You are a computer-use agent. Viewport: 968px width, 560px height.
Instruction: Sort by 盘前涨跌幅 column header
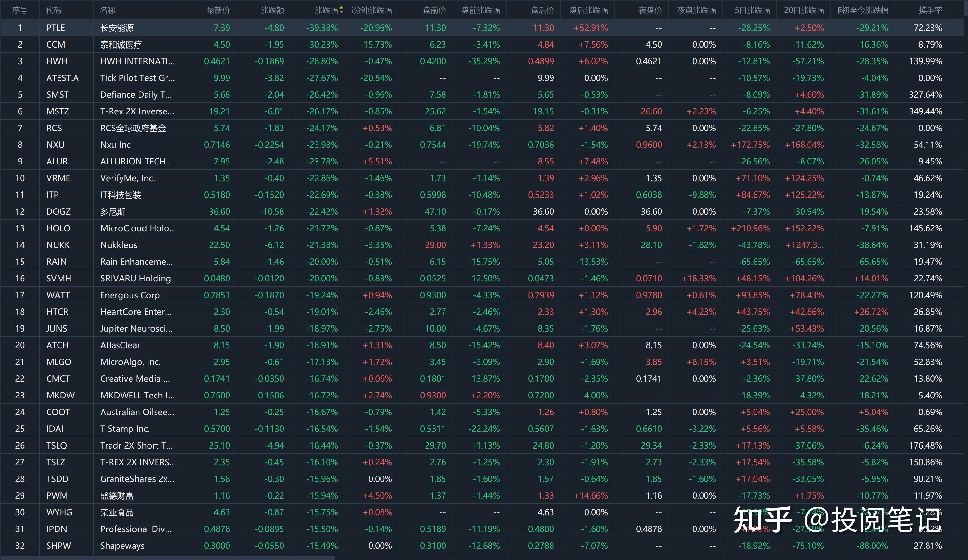[x=480, y=10]
